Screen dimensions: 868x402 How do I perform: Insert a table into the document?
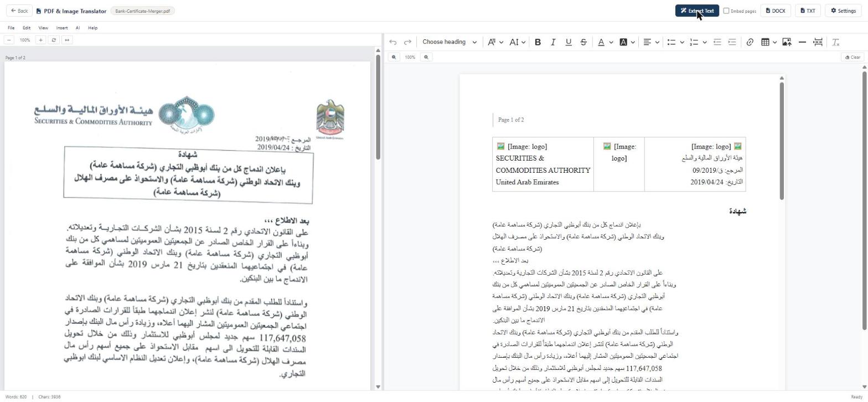(766, 42)
